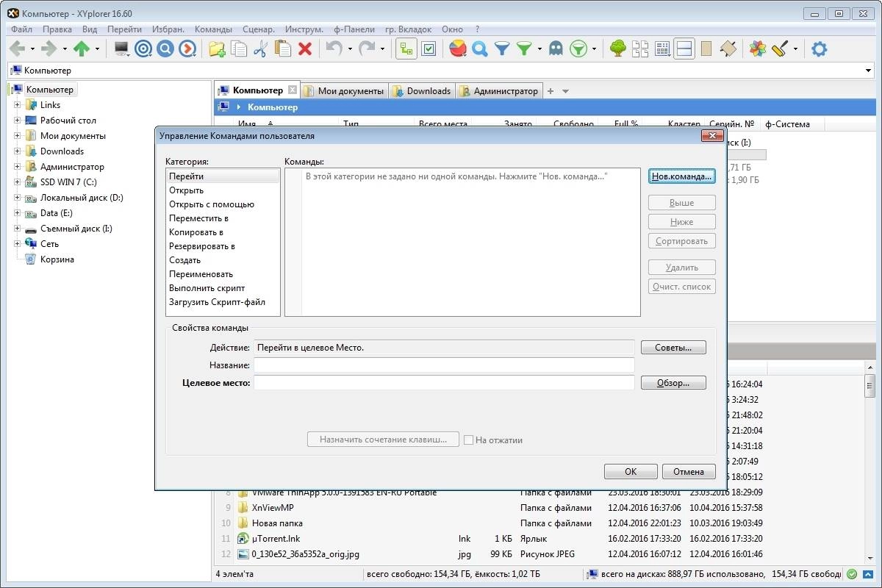Click the Название input field
882x588 pixels.
(x=444, y=365)
